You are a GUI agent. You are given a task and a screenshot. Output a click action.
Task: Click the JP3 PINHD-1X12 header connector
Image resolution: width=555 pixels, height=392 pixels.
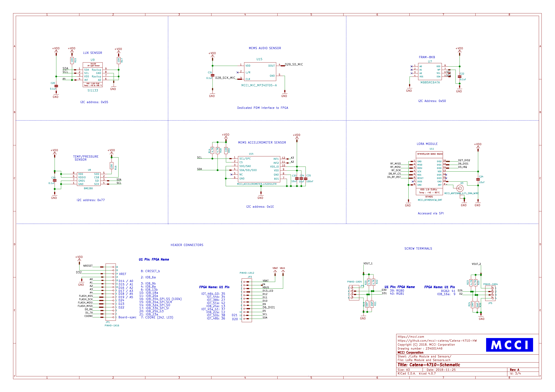pyautogui.click(x=247, y=300)
